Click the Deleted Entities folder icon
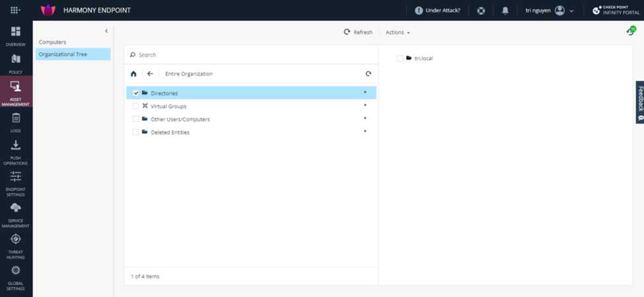Viewport: 644px width, 297px height. [145, 132]
